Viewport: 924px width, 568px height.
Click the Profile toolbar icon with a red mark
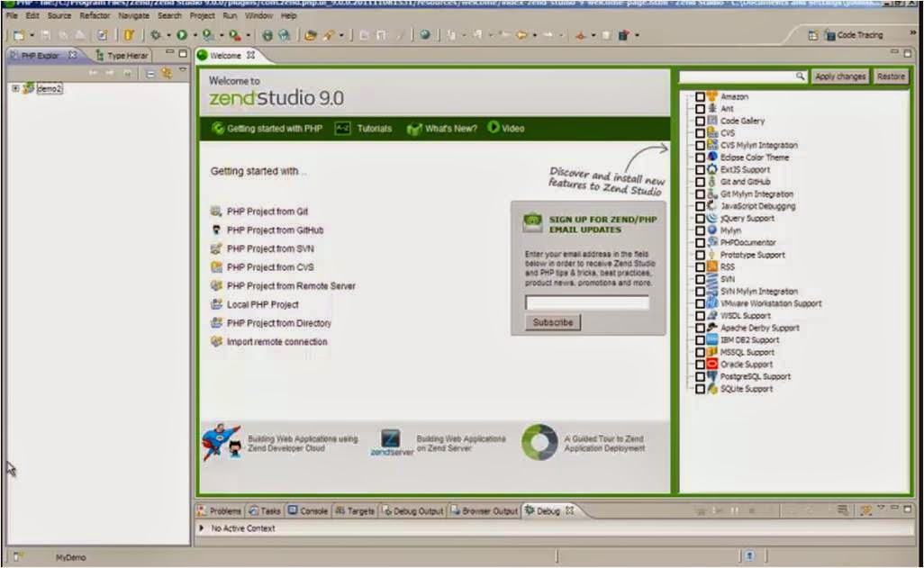point(234,35)
